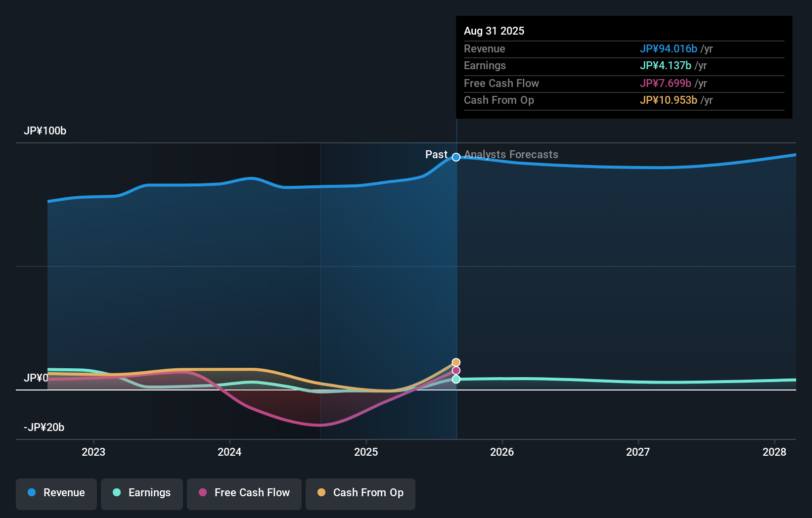Image resolution: width=812 pixels, height=518 pixels.
Task: Click the pink Free Cash Flow legend dot
Action: pos(203,492)
